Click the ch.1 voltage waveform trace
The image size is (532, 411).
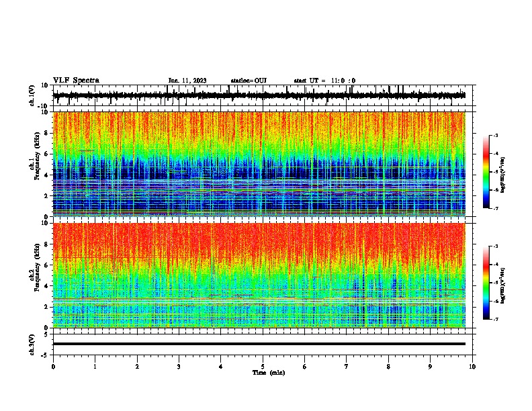point(259,95)
